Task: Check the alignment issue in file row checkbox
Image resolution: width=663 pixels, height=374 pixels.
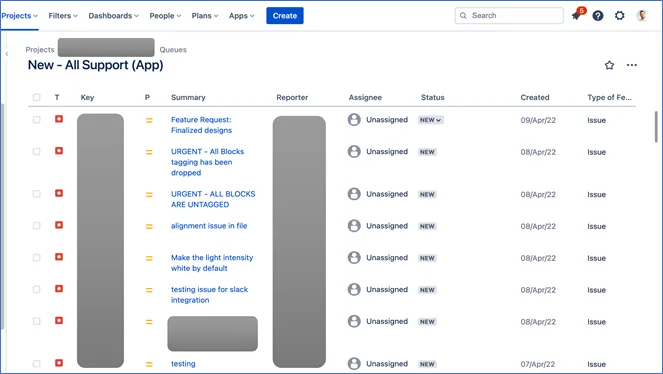Action: 37,226
